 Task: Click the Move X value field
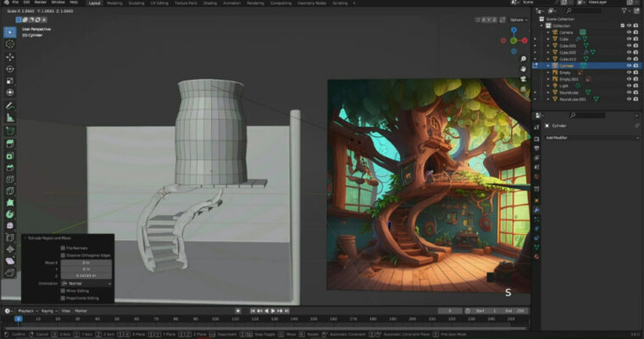pos(86,263)
